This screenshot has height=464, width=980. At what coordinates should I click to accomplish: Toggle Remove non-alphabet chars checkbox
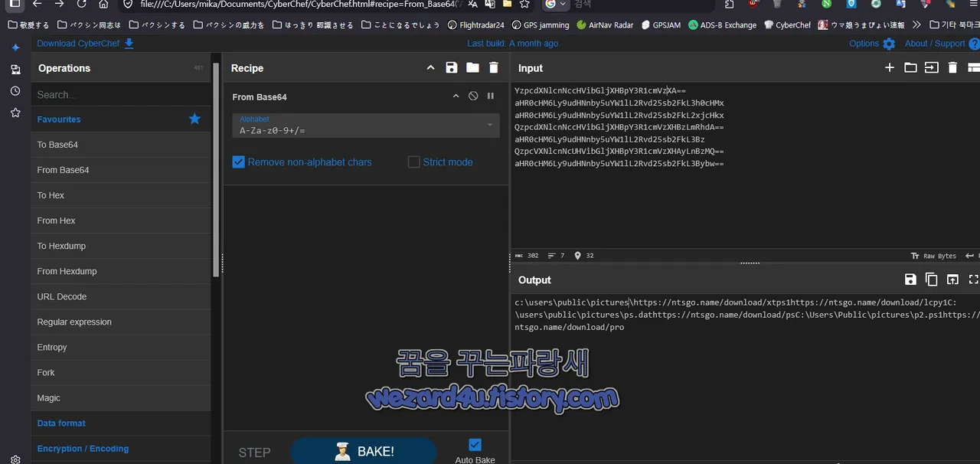click(x=238, y=162)
